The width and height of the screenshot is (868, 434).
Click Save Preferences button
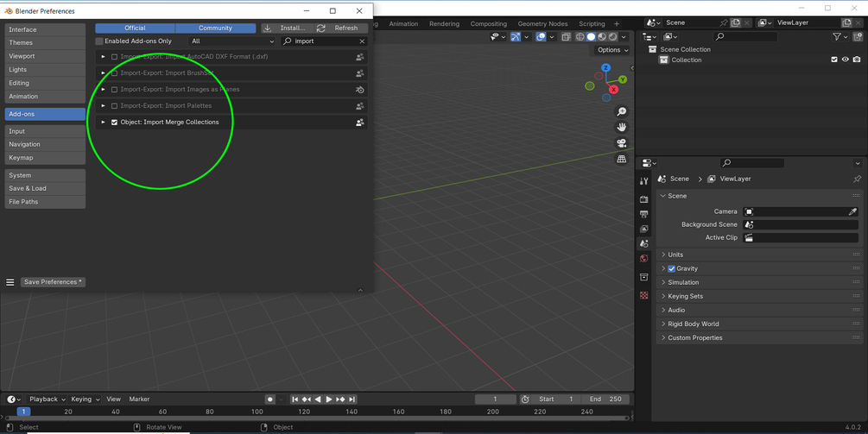coord(54,282)
